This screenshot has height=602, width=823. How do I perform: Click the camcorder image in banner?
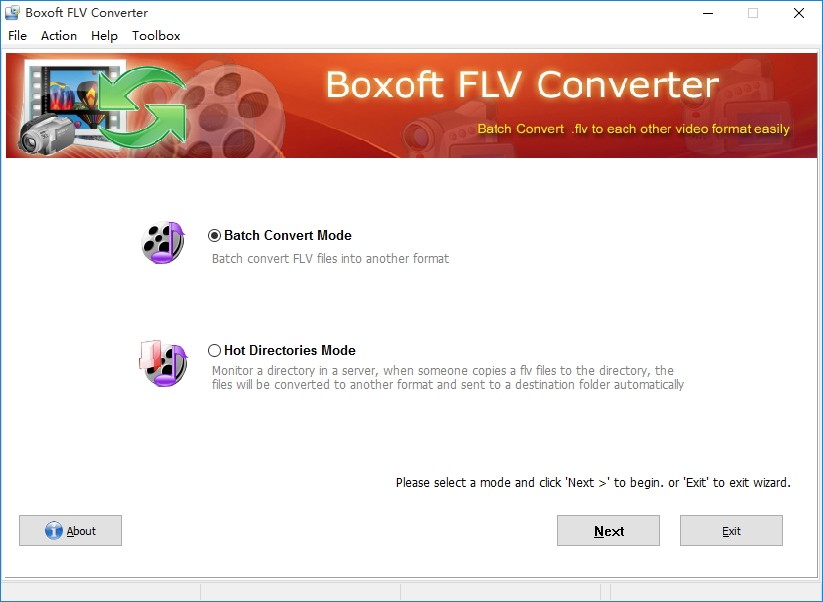click(x=46, y=134)
